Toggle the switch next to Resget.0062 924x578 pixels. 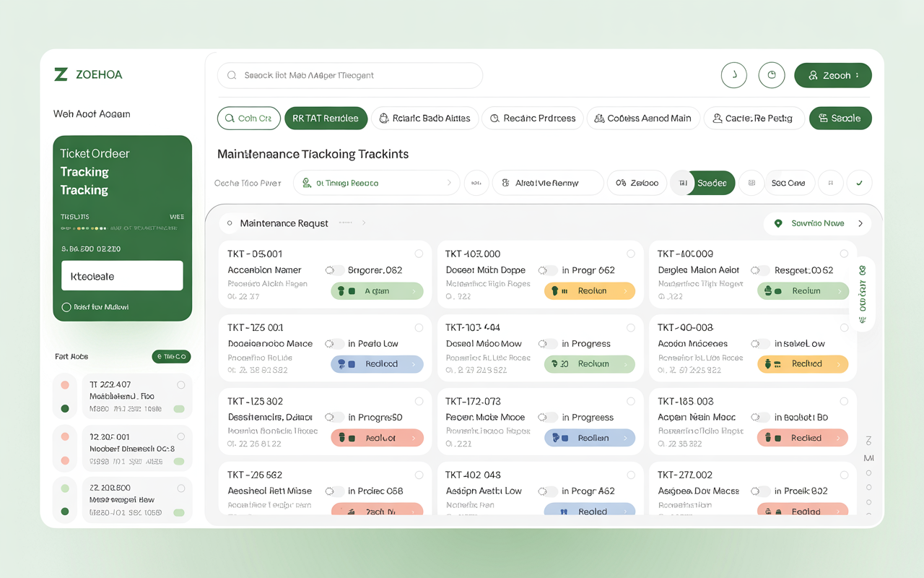pyautogui.click(x=759, y=270)
